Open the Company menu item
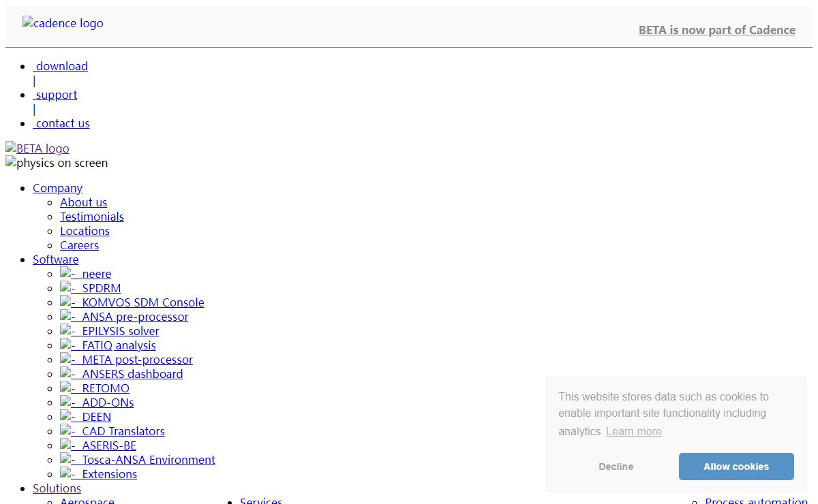 coord(57,188)
